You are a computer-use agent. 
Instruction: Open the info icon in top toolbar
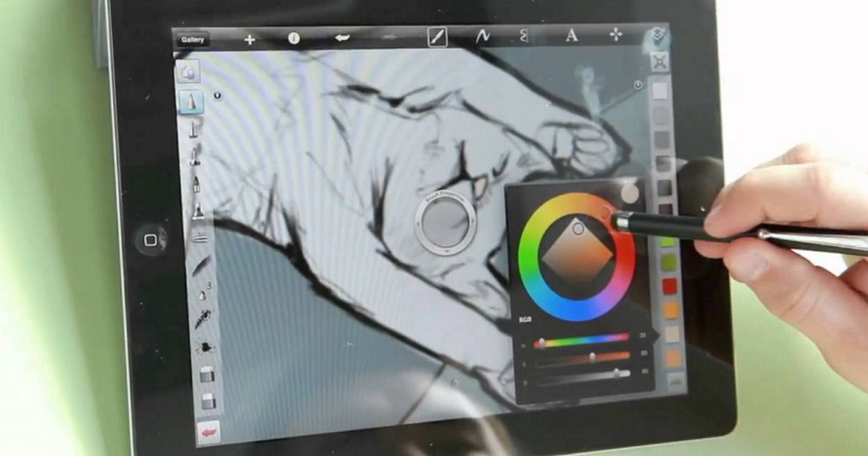[x=294, y=39]
